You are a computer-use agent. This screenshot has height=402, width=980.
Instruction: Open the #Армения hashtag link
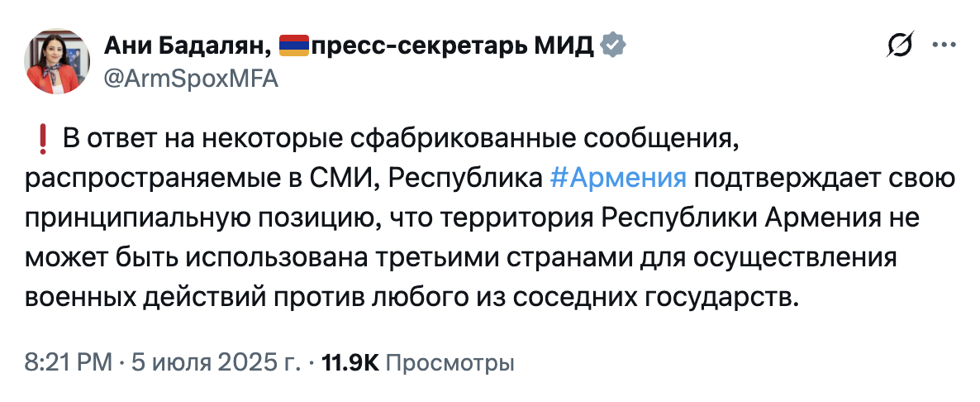618,179
